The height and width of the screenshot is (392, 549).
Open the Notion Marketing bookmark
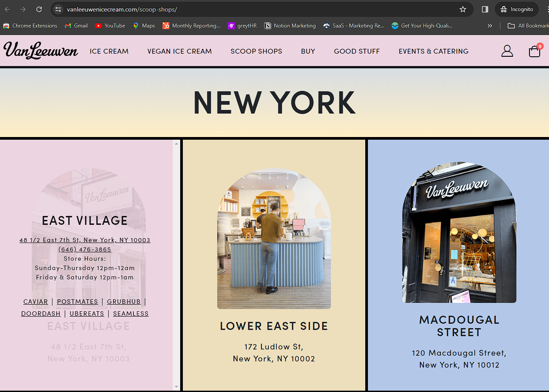290,25
